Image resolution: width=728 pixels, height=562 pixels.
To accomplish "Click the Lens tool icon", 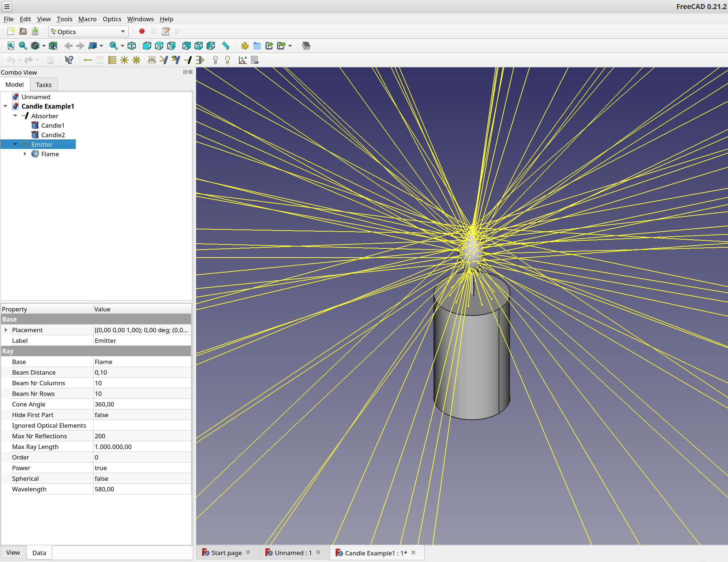I will pyautogui.click(x=200, y=60).
